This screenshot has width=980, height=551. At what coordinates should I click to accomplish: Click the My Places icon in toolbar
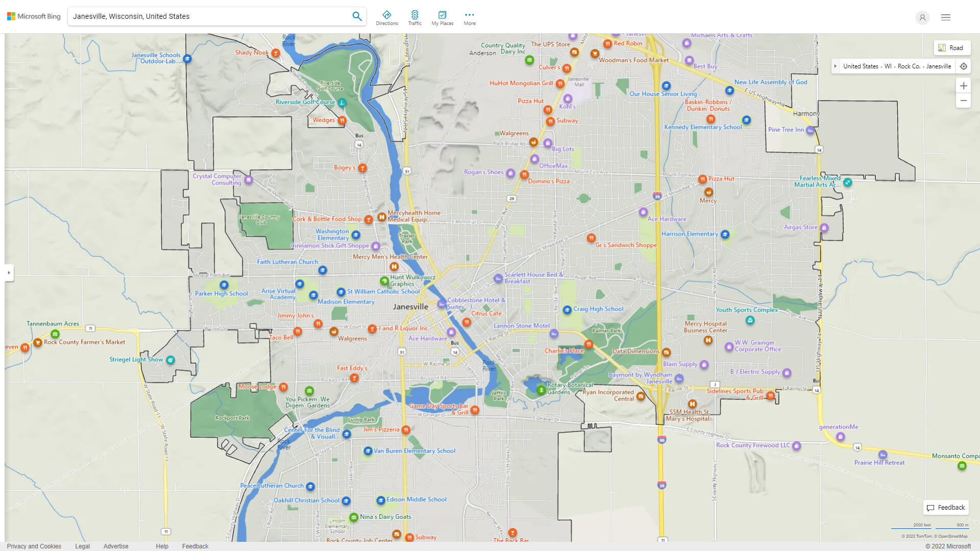click(442, 14)
